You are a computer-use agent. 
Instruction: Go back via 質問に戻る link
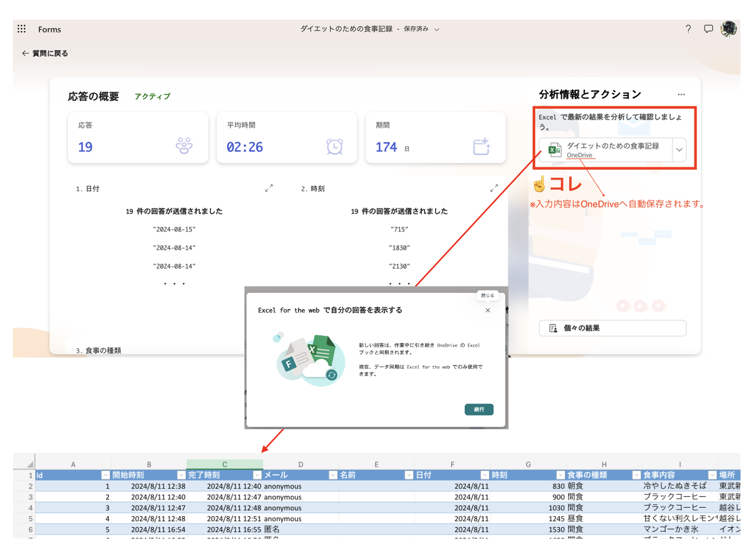pyautogui.click(x=45, y=53)
